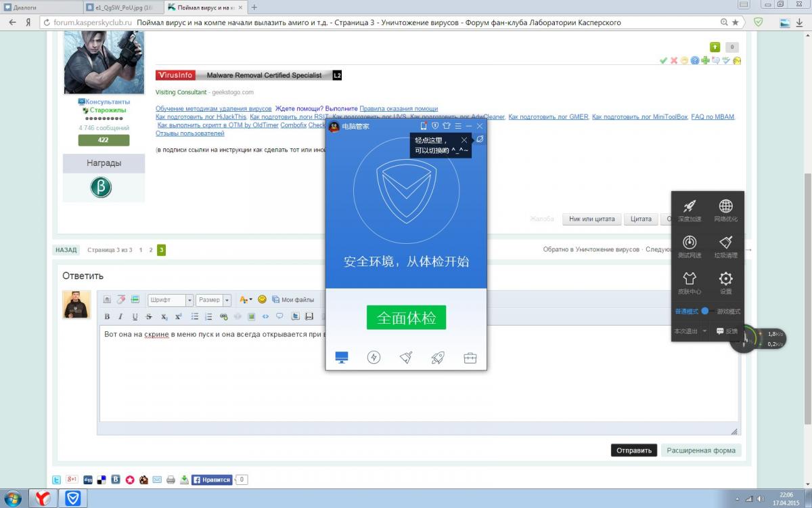Insert a bulleted list in the editor
The image size is (812, 508).
pyautogui.click(x=195, y=316)
